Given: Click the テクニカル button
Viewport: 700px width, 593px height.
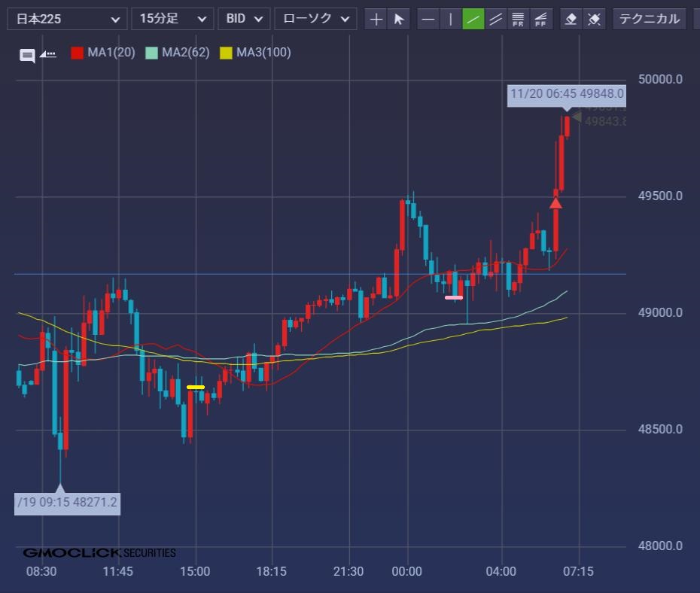Looking at the screenshot, I should pyautogui.click(x=649, y=19).
